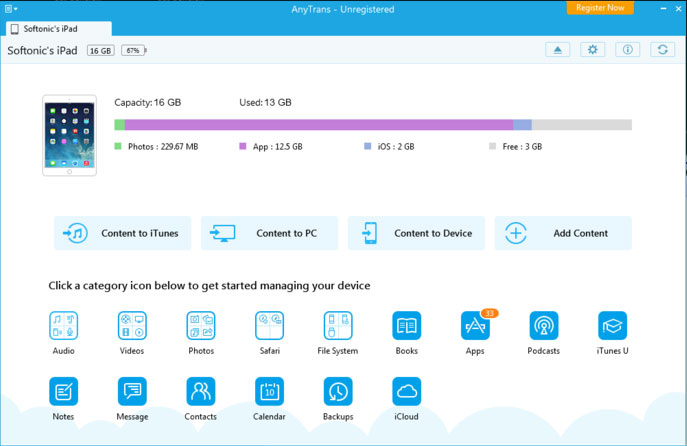The height and width of the screenshot is (446, 687).
Task: Click the eject device icon
Action: click(557, 50)
